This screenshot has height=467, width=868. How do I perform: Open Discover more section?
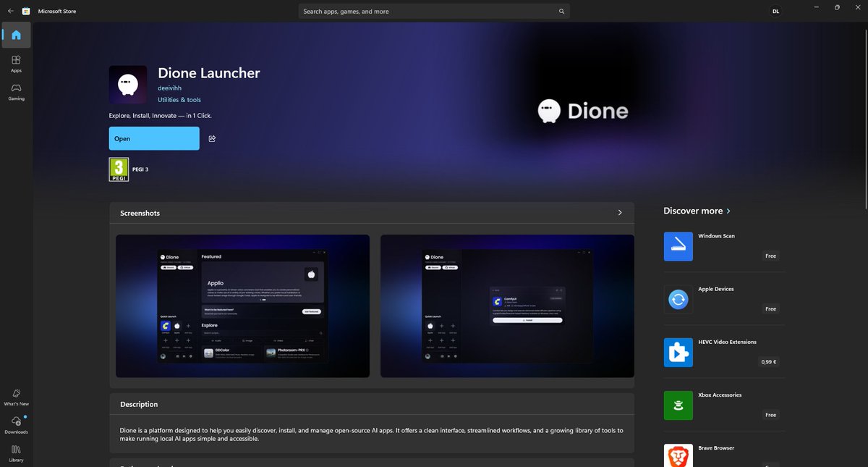[x=697, y=211]
